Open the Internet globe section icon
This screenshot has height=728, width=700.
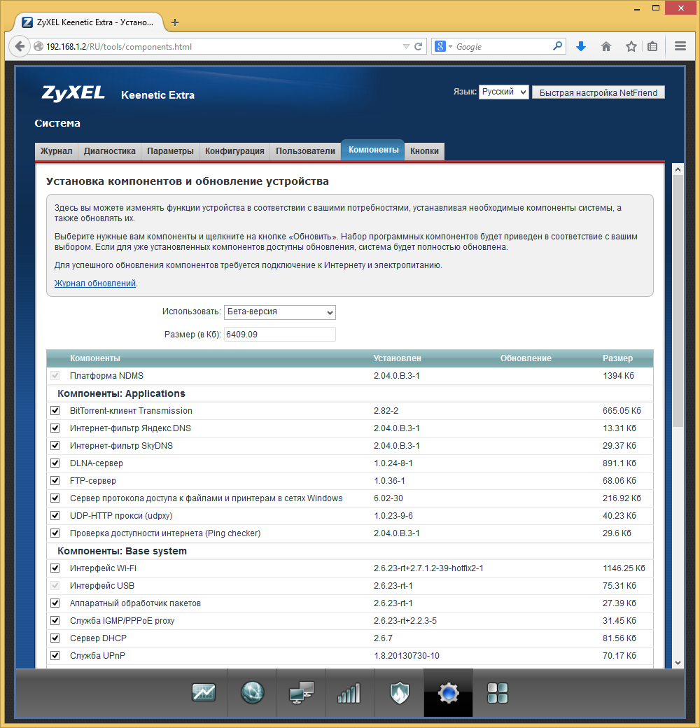(253, 693)
